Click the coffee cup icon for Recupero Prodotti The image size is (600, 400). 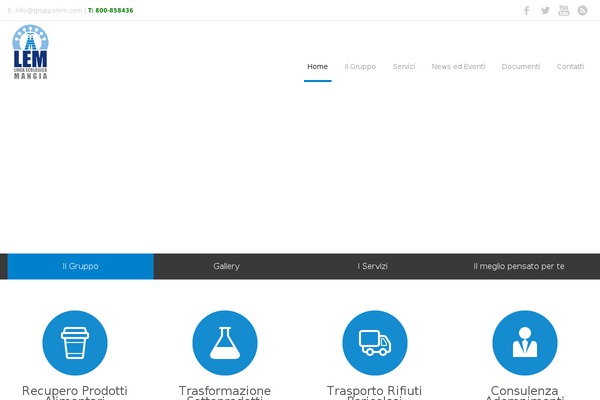click(75, 343)
